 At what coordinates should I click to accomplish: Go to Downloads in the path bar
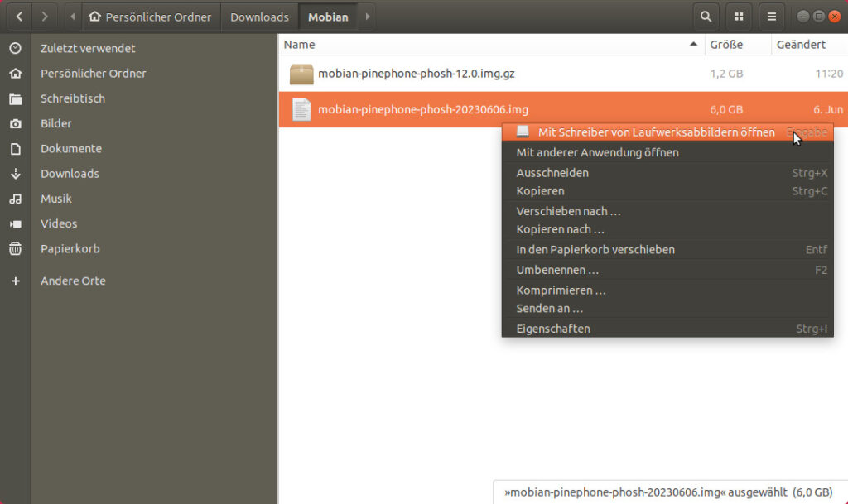coord(259,17)
